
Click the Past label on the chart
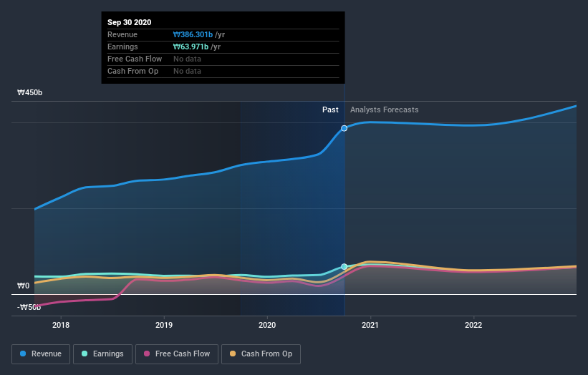pos(330,109)
